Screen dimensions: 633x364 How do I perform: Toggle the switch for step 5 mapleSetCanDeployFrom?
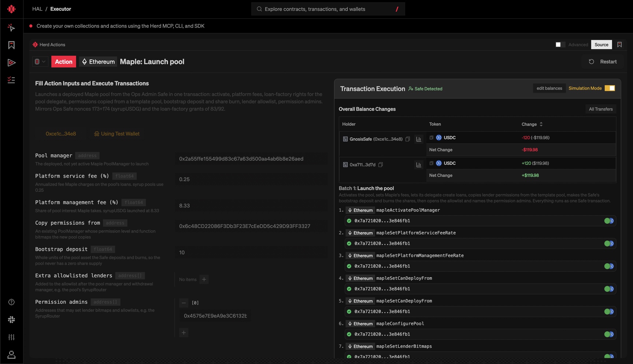coord(609,312)
